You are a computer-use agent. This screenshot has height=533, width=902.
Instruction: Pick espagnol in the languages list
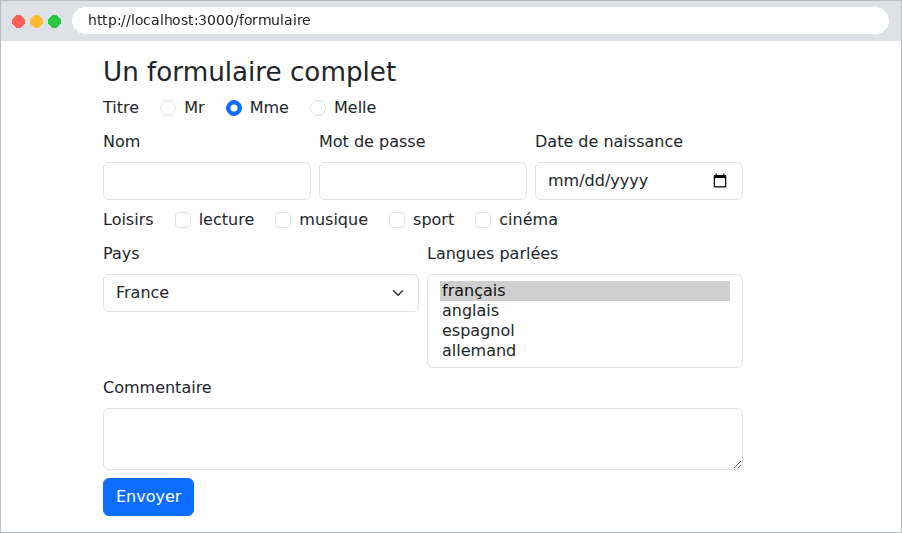[x=585, y=331]
